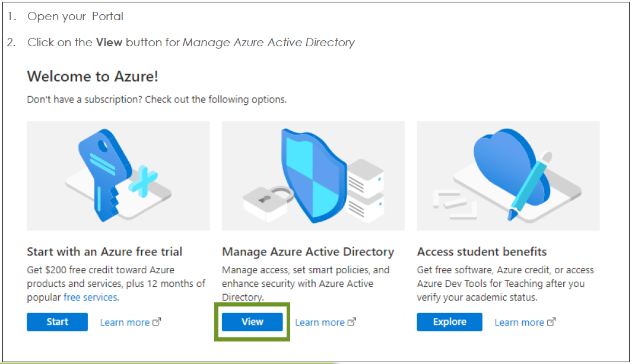Viewport: 632px width, 364px height.
Task: Click external-link icon next to Start's Learn more
Action: coord(157,322)
